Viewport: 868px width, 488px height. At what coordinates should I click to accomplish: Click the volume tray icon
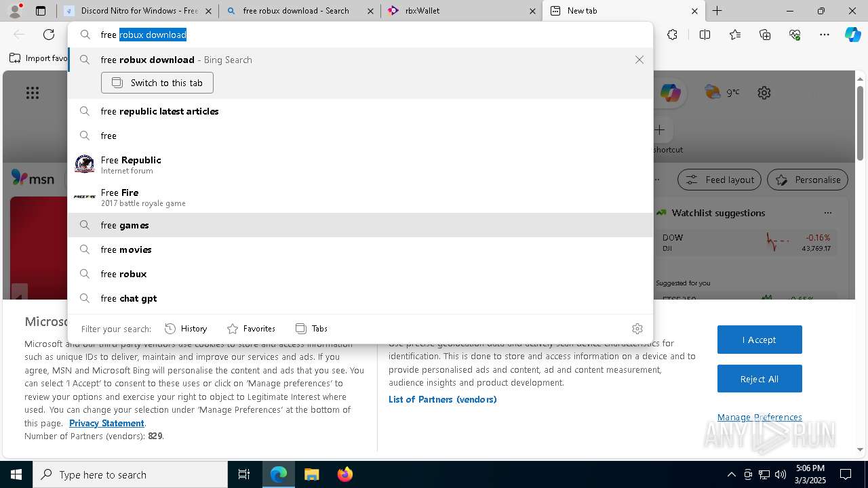[x=781, y=474]
